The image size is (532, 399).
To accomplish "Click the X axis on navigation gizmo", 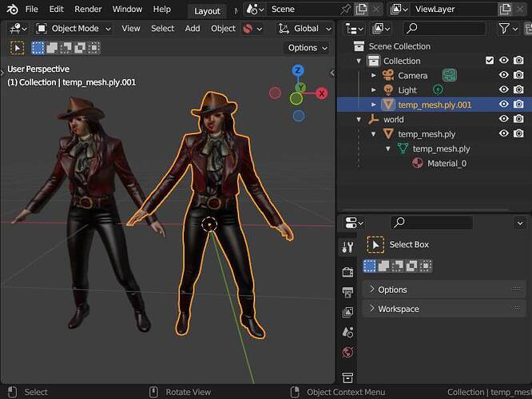I will click(321, 93).
